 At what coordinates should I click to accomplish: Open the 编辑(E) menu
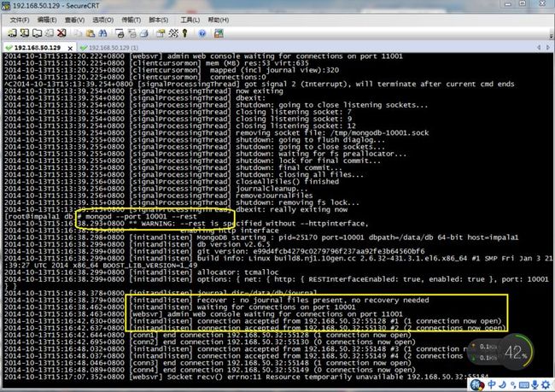coord(47,20)
